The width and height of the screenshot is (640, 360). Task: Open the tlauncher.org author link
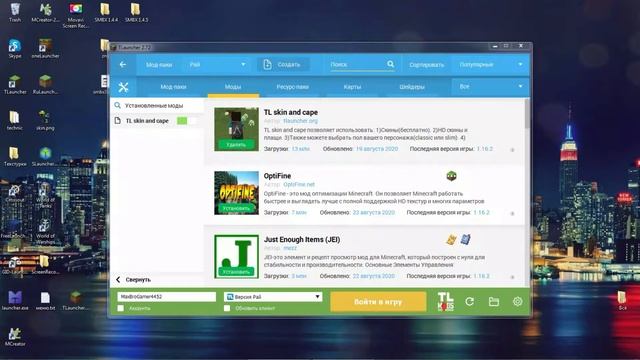(x=300, y=121)
